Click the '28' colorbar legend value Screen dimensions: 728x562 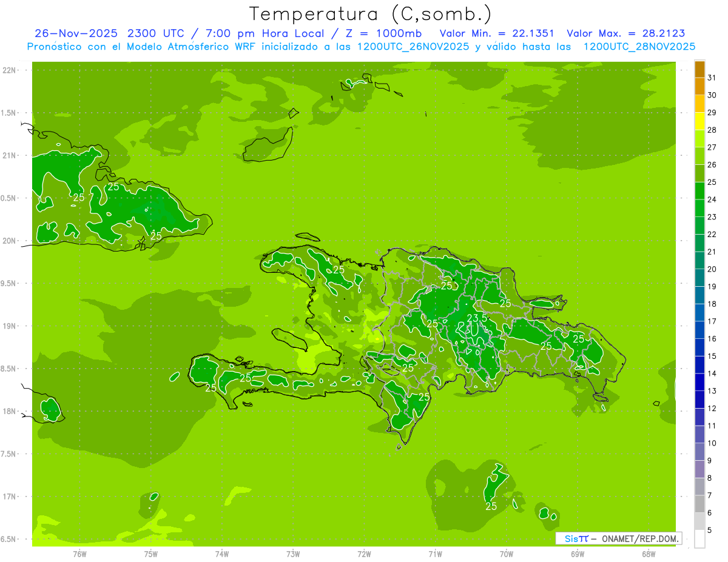coord(712,130)
